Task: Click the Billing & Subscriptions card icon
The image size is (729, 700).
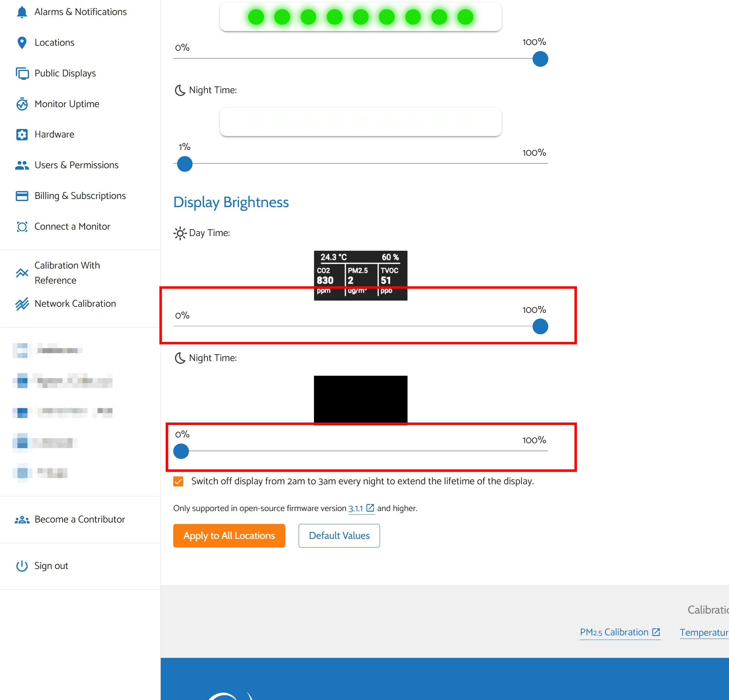Action: click(22, 196)
